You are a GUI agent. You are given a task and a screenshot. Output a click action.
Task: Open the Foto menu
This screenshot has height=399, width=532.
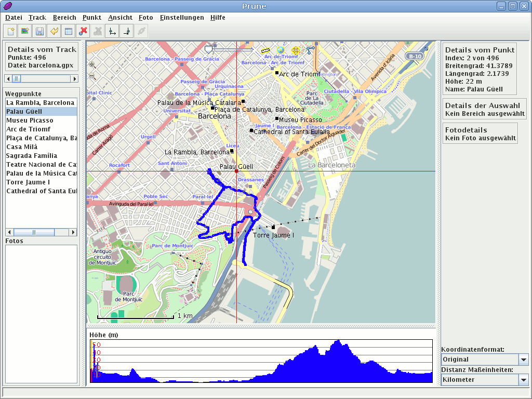[145, 18]
